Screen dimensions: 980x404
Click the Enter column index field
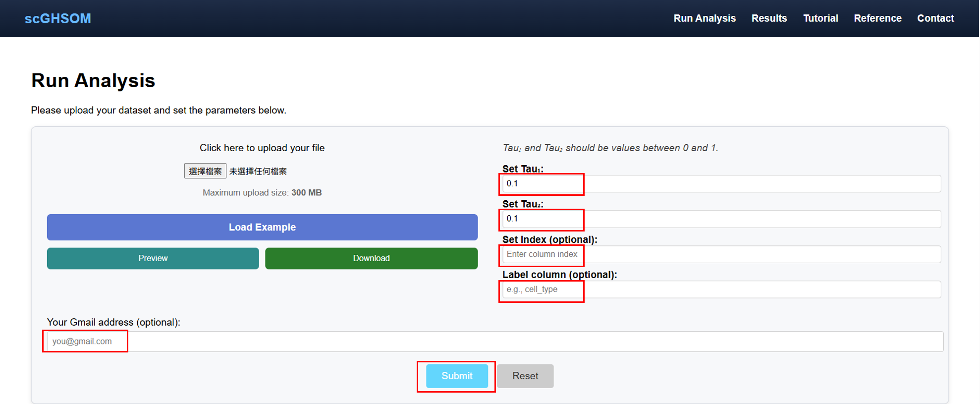(721, 254)
